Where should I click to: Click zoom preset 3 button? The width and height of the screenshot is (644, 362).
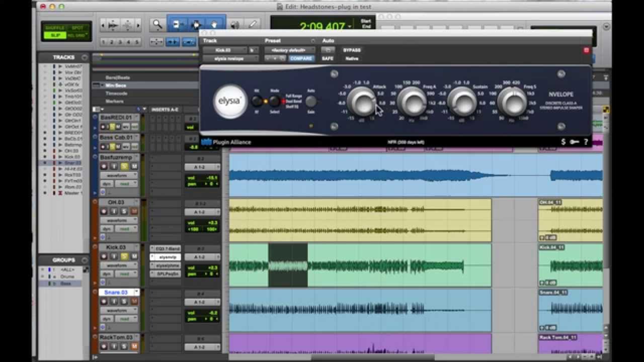[x=120, y=42]
